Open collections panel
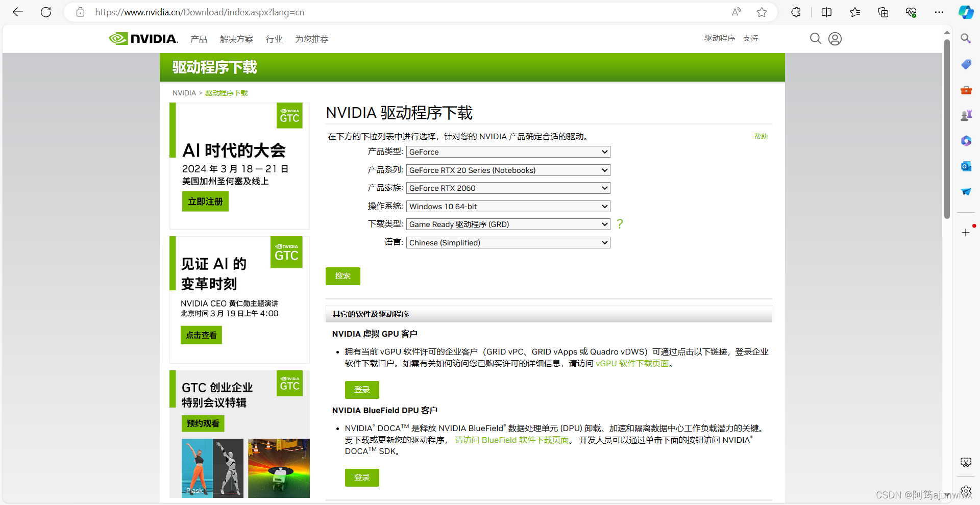The image size is (980, 505). 883,12
